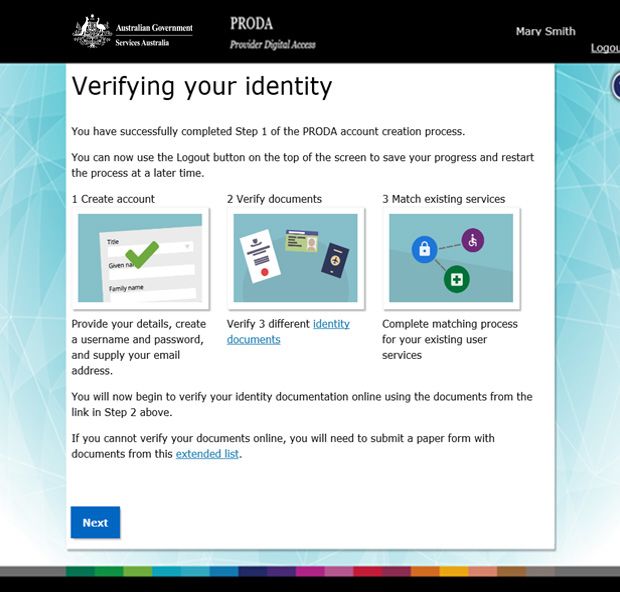Click the Create account illustration thumbnail
Screen dimensions: 620x592
coord(140,258)
